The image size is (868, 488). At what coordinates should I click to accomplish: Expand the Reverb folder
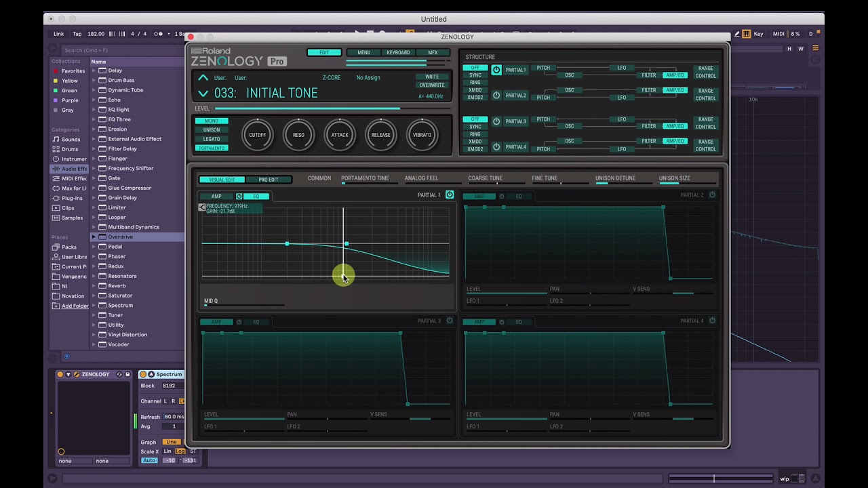[x=94, y=286]
